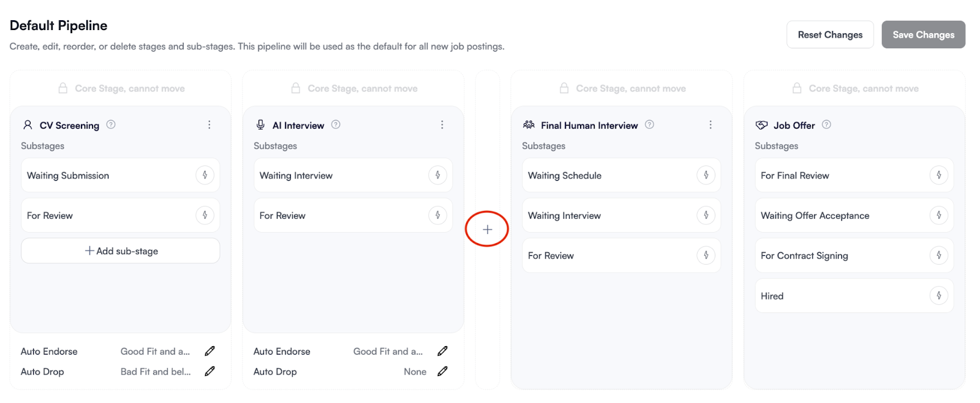The height and width of the screenshot is (403, 980).
Task: Click the lightning icon on Hired substage
Action: click(x=938, y=296)
